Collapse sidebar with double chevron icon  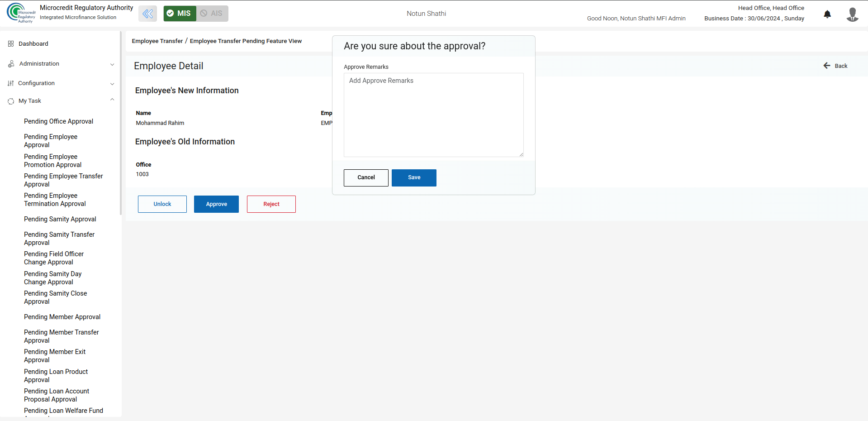click(x=148, y=14)
